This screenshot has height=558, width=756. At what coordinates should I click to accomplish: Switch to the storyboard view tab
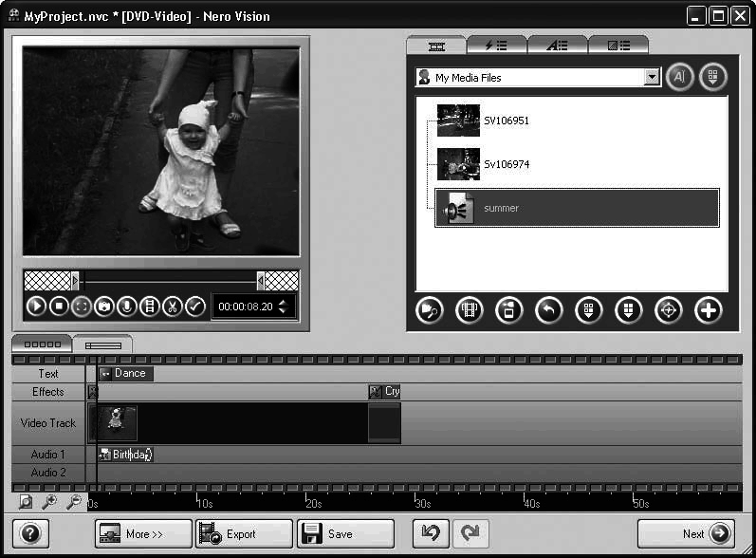coord(41,344)
